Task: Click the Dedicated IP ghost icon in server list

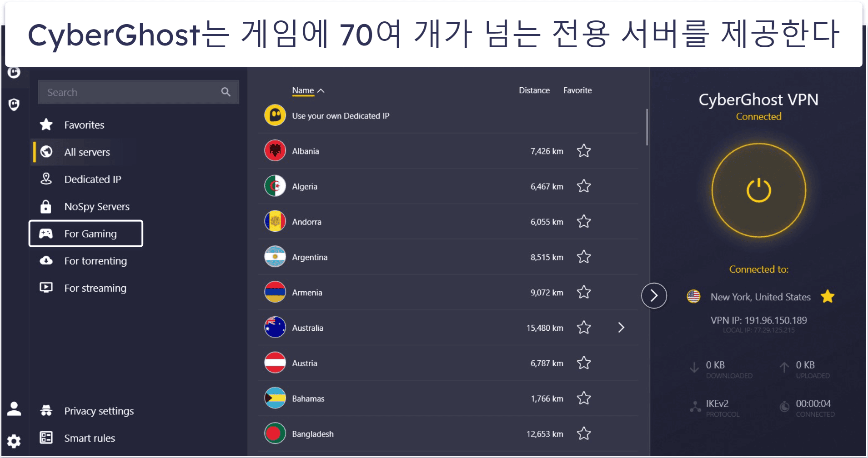Action: [275, 115]
